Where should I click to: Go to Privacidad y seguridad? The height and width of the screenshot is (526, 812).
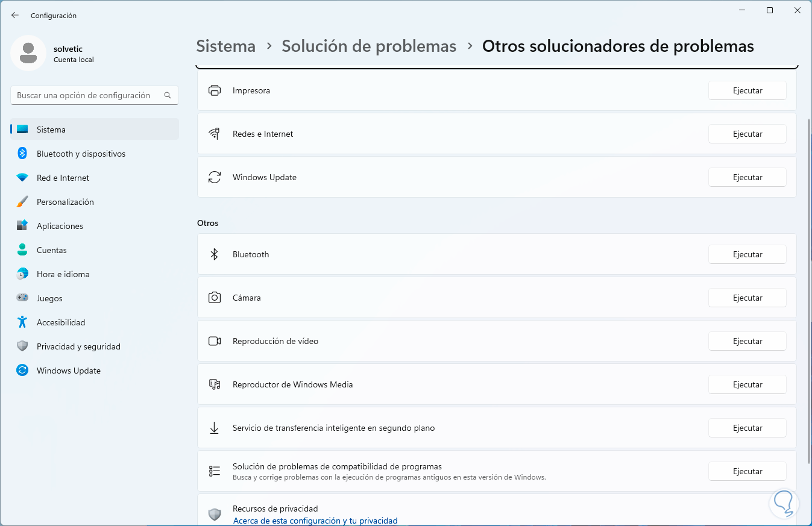95,346
